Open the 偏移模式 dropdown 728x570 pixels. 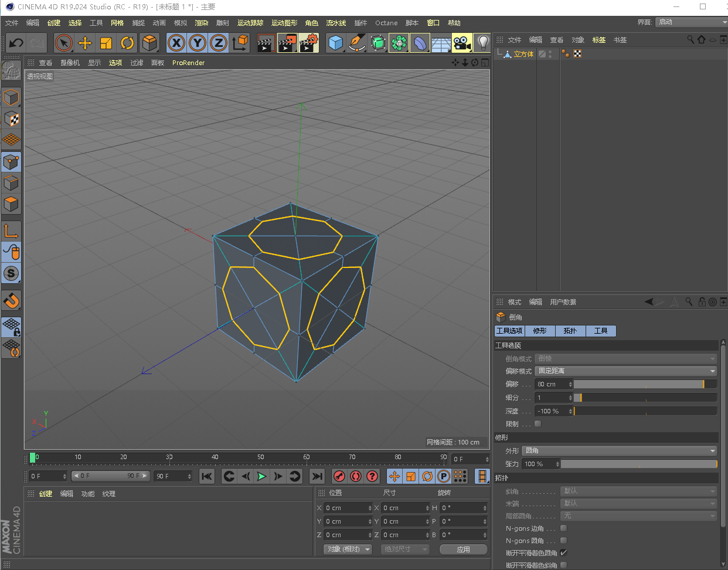point(626,371)
